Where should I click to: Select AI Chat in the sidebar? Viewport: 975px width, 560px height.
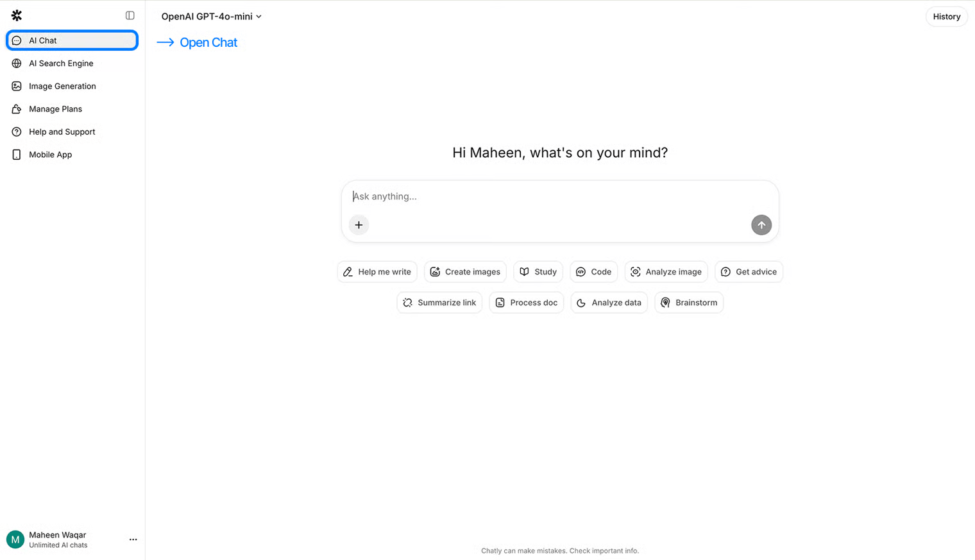pos(72,40)
